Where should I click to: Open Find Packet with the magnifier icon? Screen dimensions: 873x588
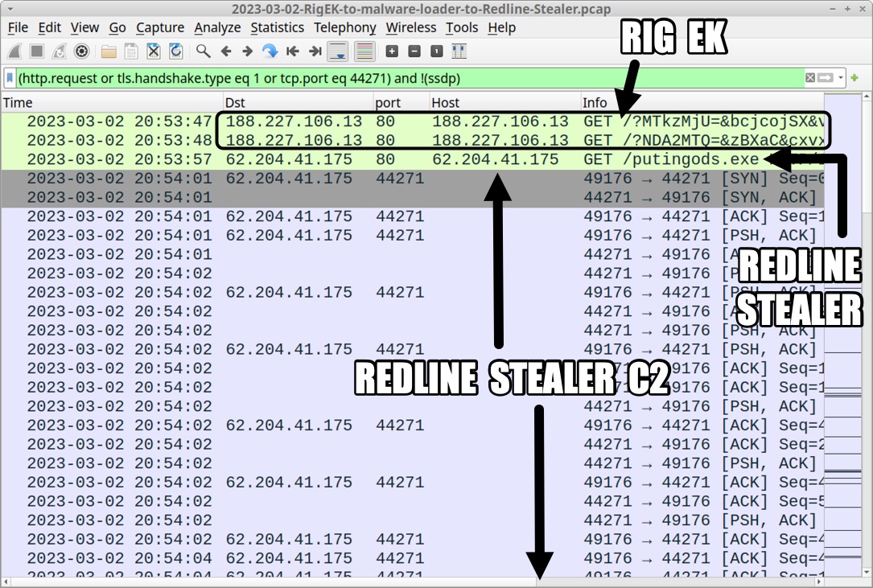point(204,51)
